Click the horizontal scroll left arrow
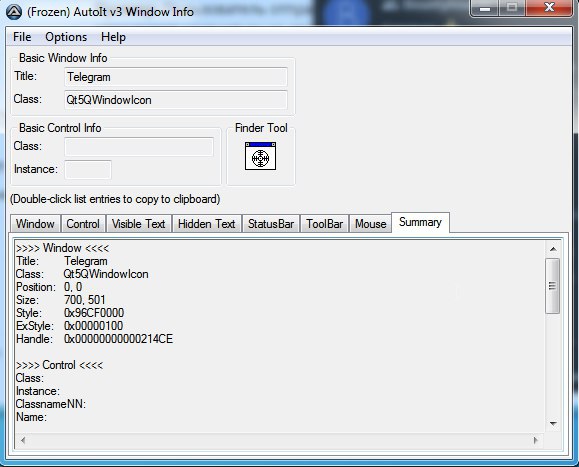This screenshot has height=467, width=579. (x=23, y=440)
